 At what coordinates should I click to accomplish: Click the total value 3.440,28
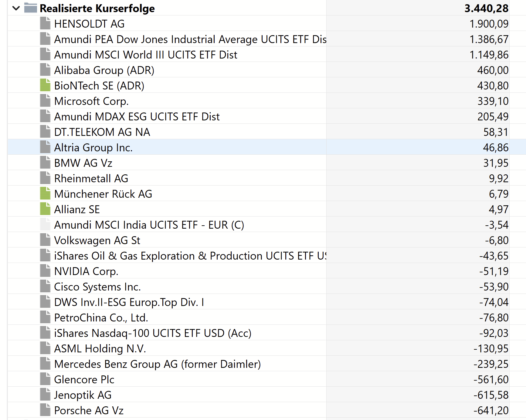[x=486, y=8]
